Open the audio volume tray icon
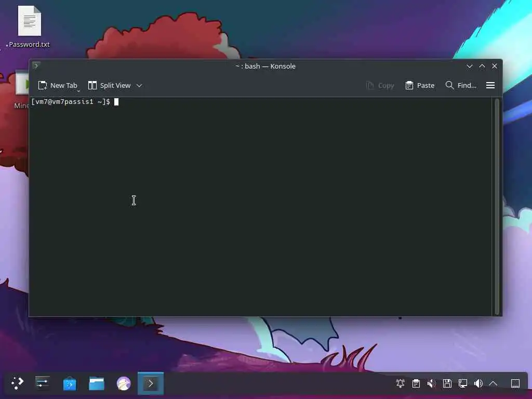 [x=478, y=383]
